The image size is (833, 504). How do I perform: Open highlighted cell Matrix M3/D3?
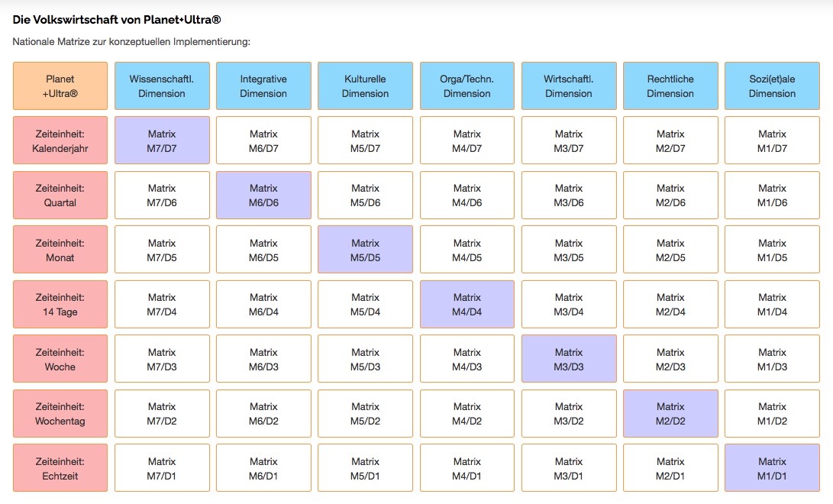tap(569, 359)
